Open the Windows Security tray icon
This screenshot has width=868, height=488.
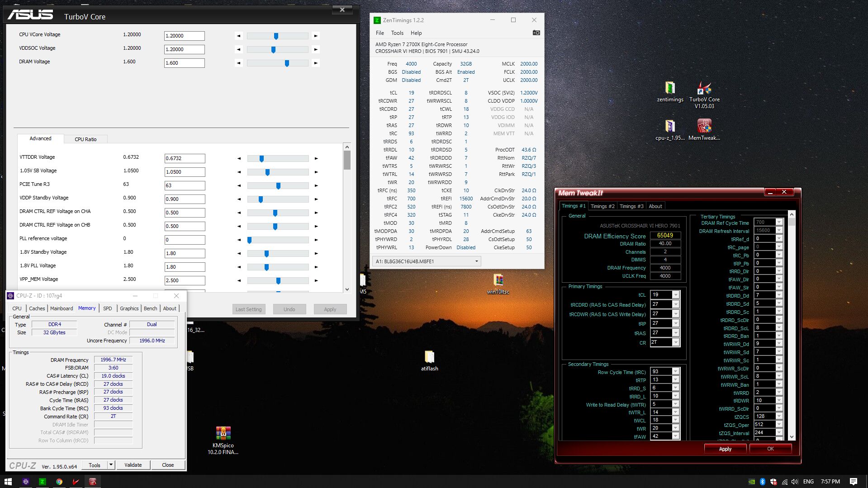click(x=773, y=482)
